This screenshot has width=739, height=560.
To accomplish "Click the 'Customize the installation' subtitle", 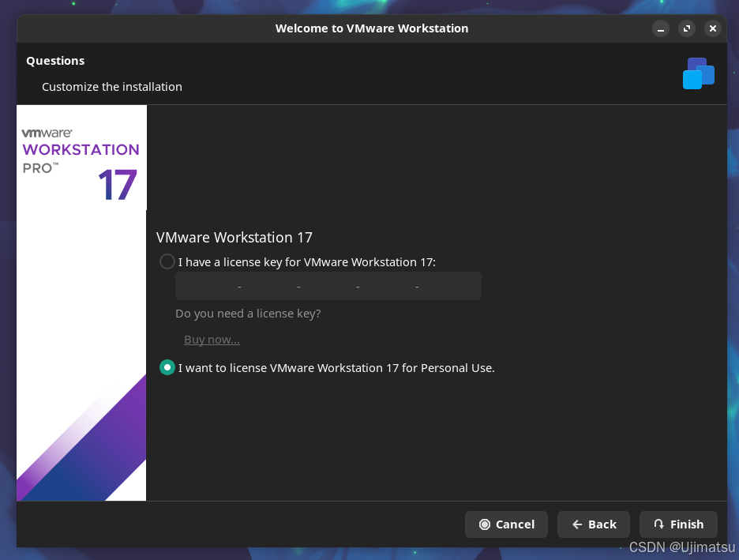I will pyautogui.click(x=111, y=87).
